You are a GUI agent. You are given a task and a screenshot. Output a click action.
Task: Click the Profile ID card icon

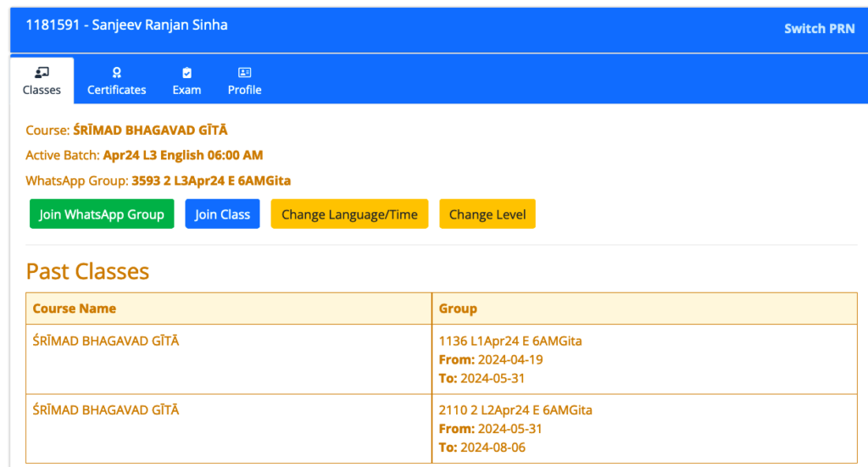point(244,73)
